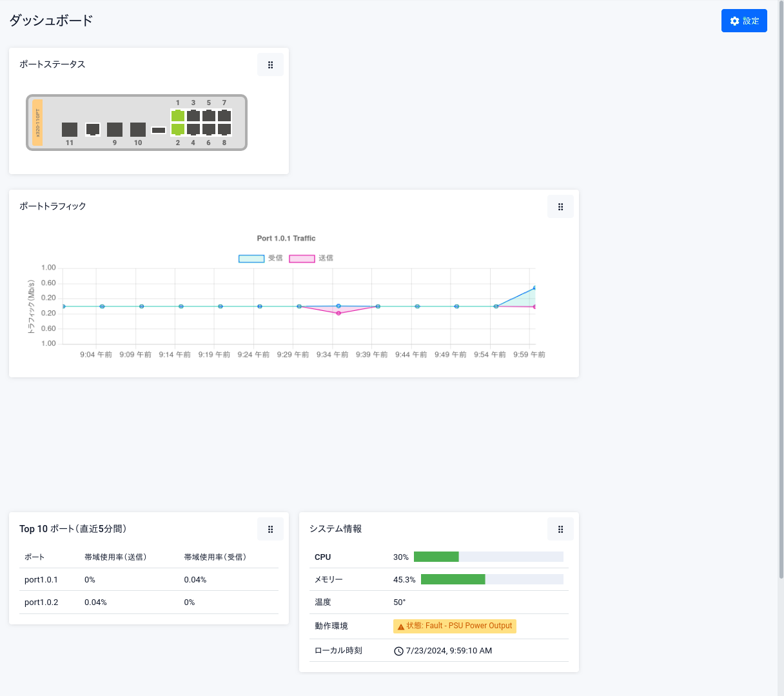Select port 4 on the switch diagram
This screenshot has height=696, width=784.
193,129
